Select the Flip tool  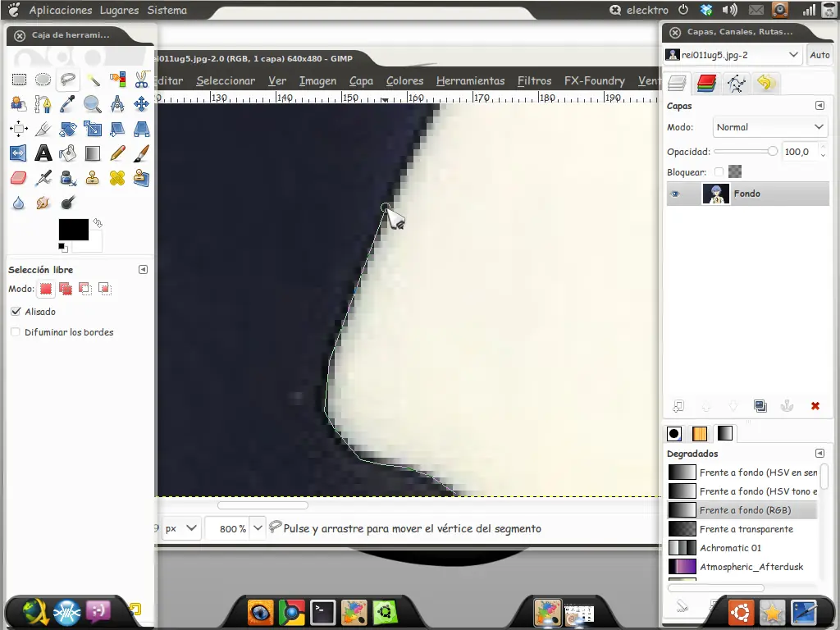pyautogui.click(x=18, y=153)
